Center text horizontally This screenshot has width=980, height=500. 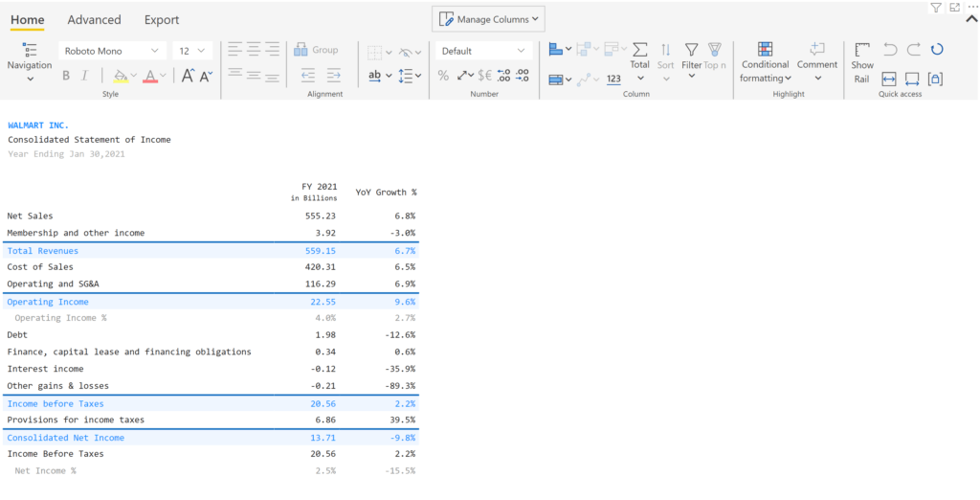point(253,50)
